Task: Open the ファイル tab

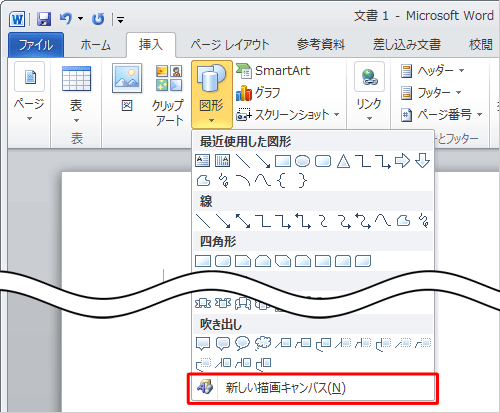Action: 36,45
